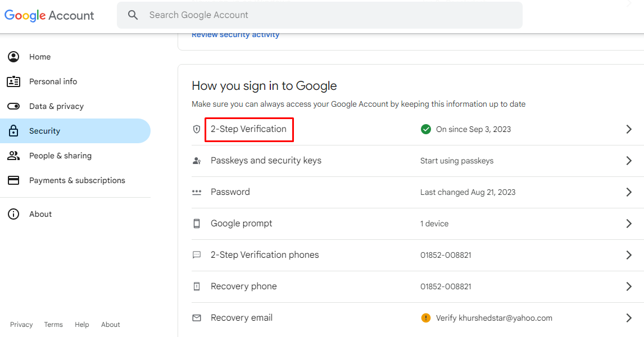
Task: Click the passkeys person-key icon
Action: pos(197,161)
